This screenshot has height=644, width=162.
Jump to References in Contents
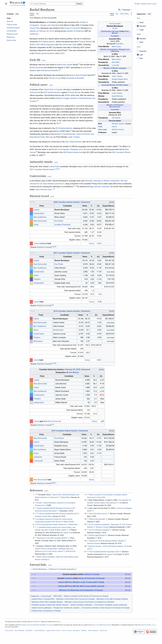pyautogui.click(x=11, y=37)
